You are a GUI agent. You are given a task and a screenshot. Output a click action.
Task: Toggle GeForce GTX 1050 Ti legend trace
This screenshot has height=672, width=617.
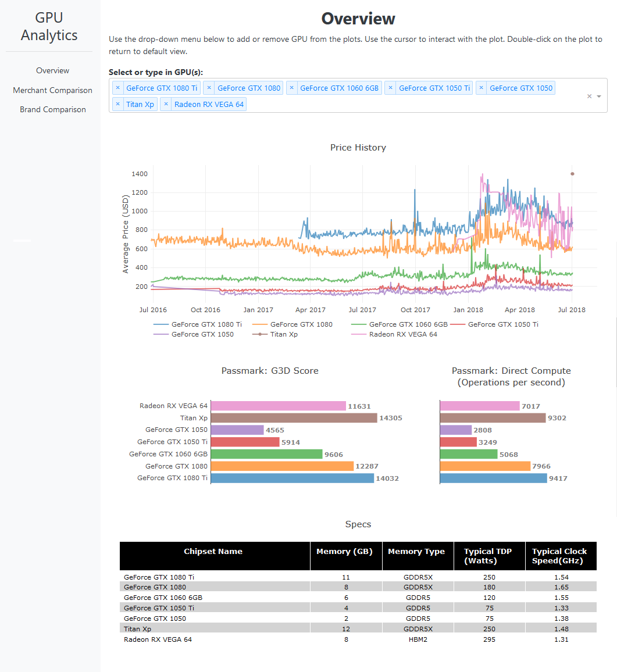click(494, 324)
